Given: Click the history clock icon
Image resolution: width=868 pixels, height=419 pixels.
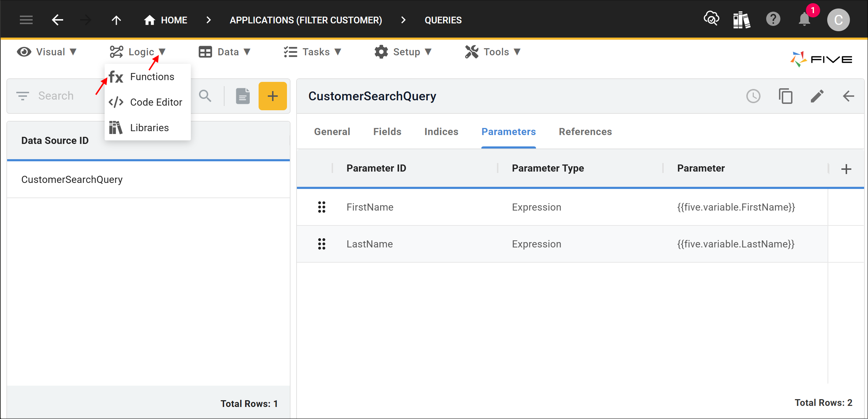Looking at the screenshot, I should pos(753,96).
